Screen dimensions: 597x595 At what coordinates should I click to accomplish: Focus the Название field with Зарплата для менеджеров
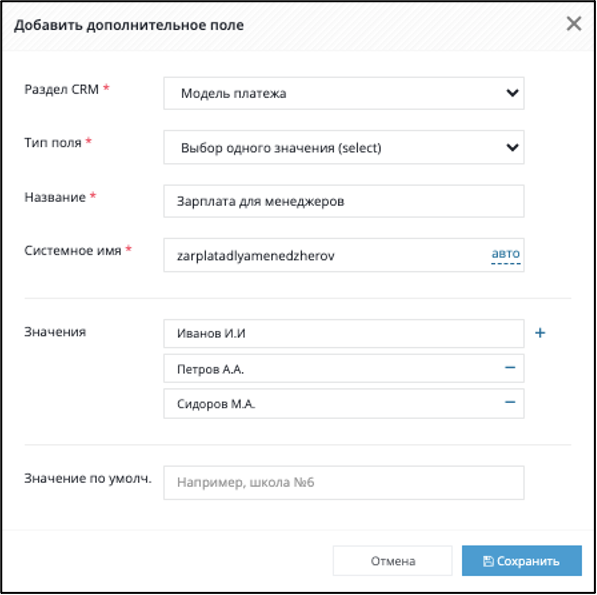[x=344, y=201]
